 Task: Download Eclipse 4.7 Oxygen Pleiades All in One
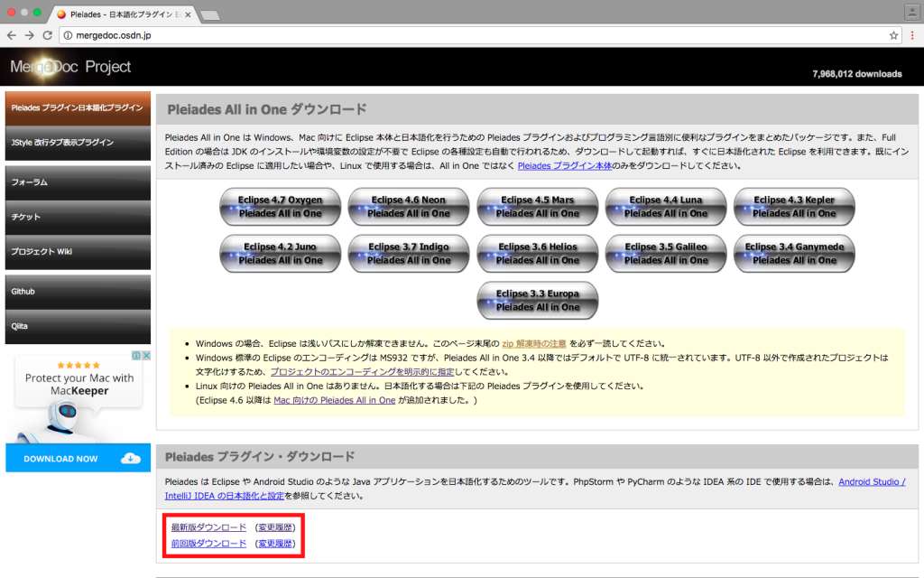click(280, 207)
